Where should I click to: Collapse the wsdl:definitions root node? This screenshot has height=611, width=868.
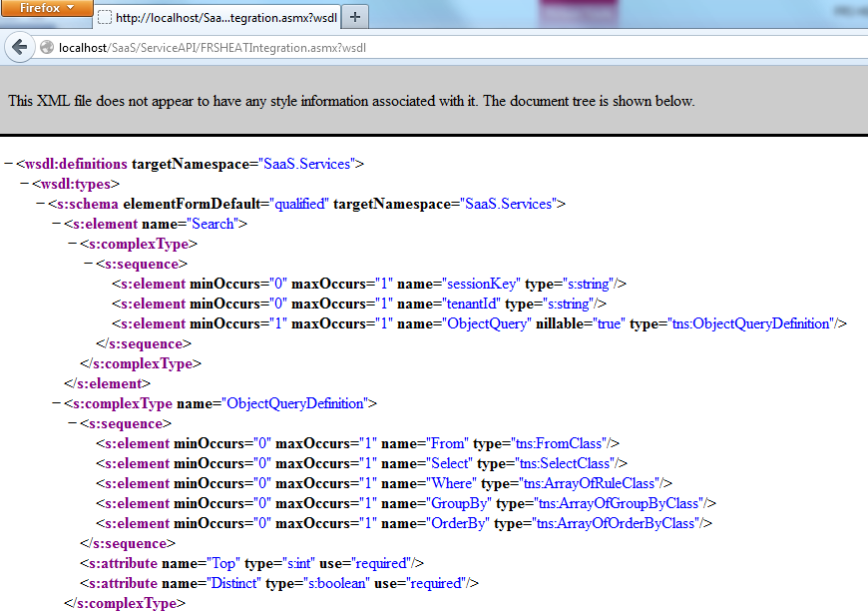pyautogui.click(x=9, y=164)
